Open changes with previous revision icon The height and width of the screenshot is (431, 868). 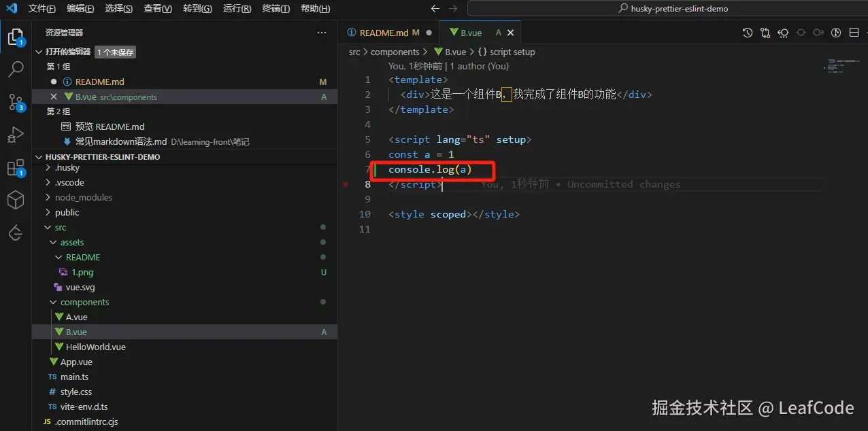pos(783,33)
